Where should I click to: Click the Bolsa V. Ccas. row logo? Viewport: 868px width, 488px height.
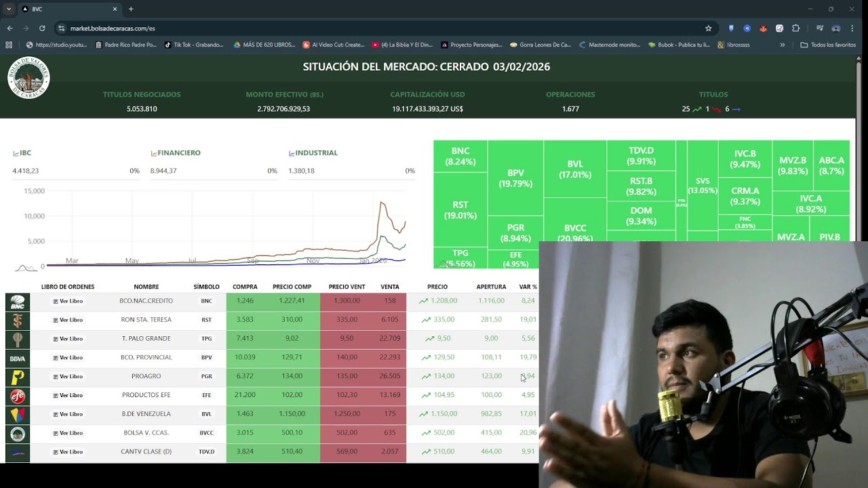[x=18, y=434]
